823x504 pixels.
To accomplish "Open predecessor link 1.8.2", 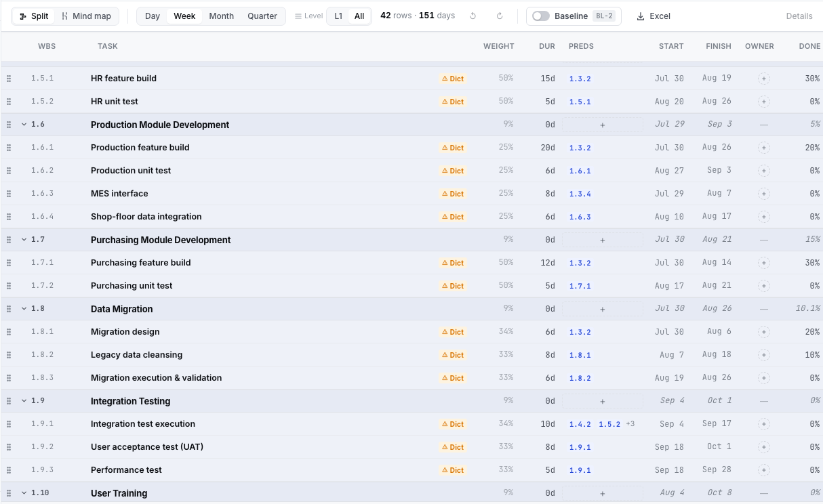I will pos(580,378).
